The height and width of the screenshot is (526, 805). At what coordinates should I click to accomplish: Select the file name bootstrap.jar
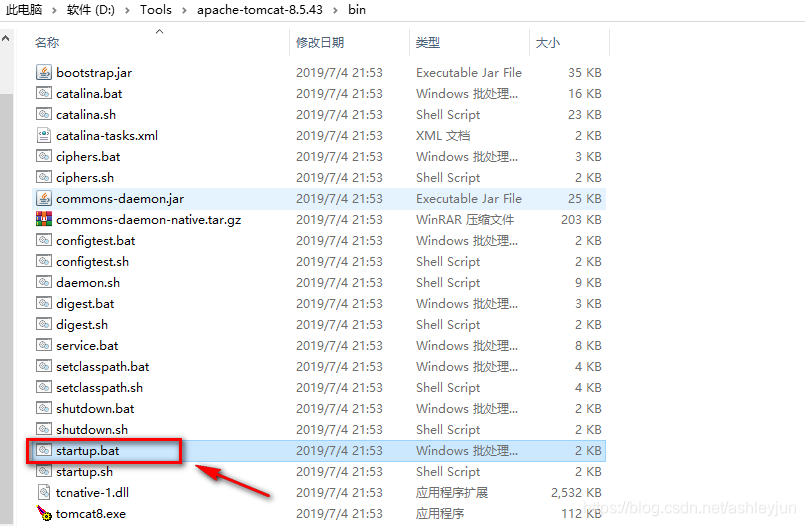[94, 73]
